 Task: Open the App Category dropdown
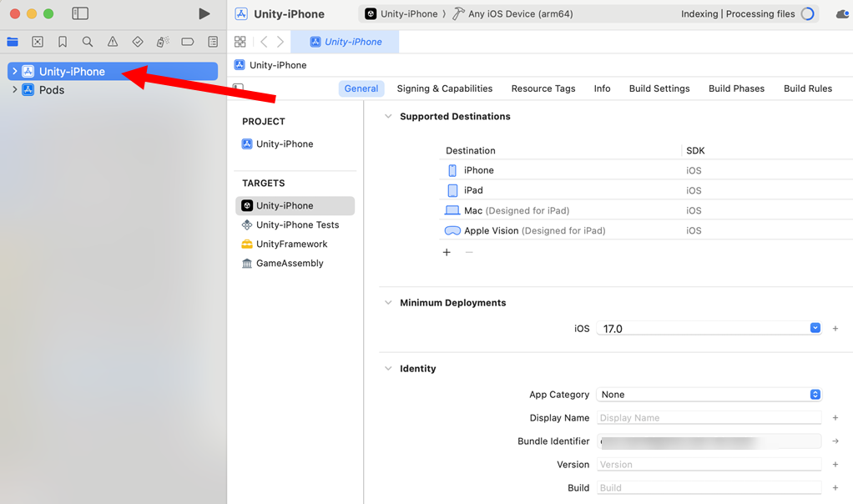(709, 395)
